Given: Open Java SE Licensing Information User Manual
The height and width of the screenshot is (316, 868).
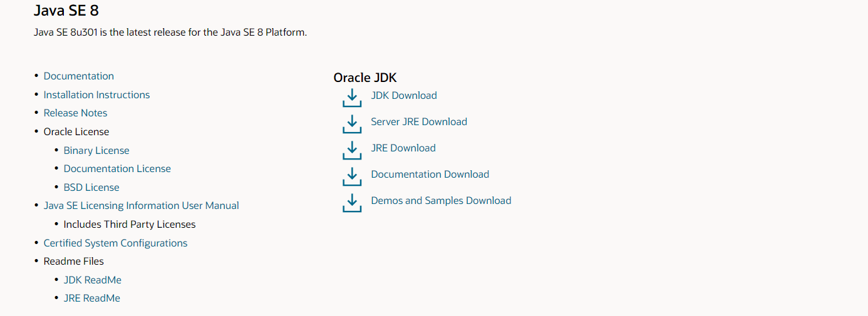Looking at the screenshot, I should point(141,205).
